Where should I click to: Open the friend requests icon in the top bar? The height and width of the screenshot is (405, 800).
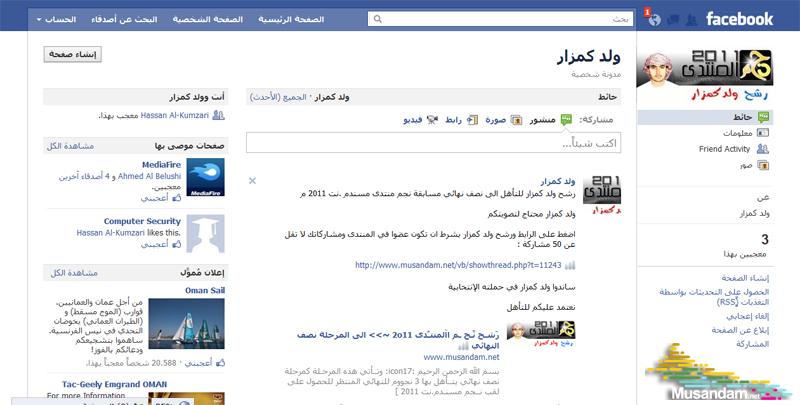(691, 20)
